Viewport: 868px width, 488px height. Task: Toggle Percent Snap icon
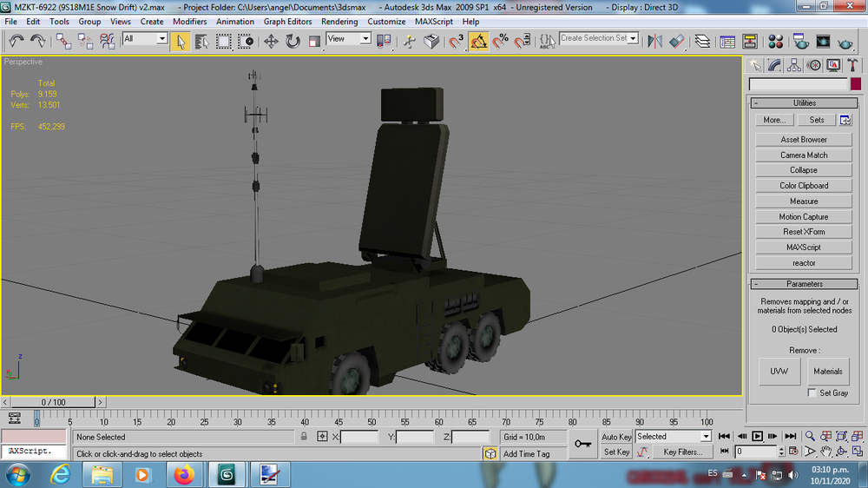click(501, 41)
